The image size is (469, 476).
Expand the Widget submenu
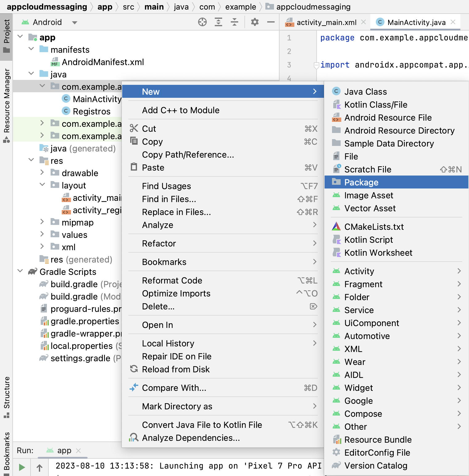pos(396,388)
